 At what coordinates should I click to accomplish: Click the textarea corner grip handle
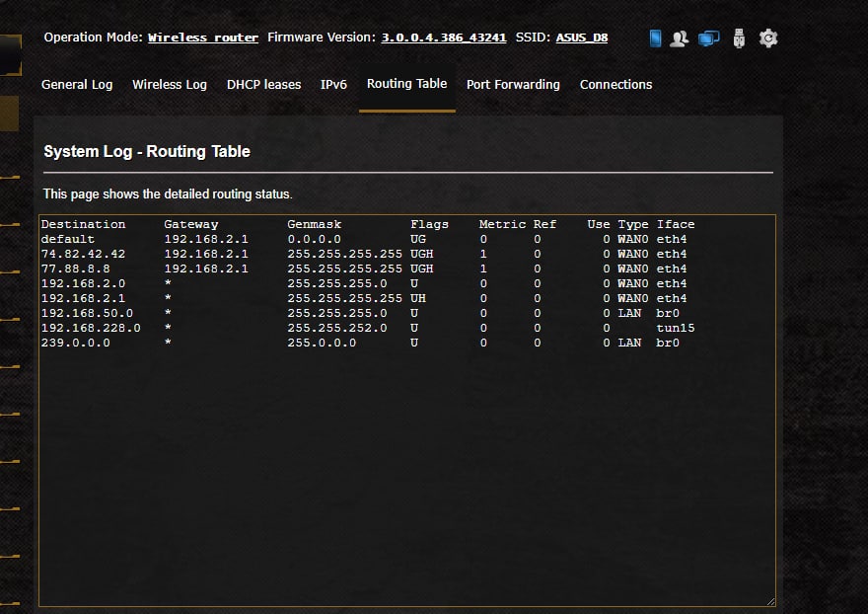point(771,601)
